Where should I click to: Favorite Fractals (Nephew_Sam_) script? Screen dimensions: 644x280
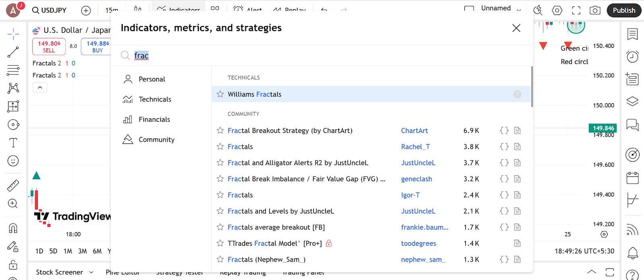220,259
